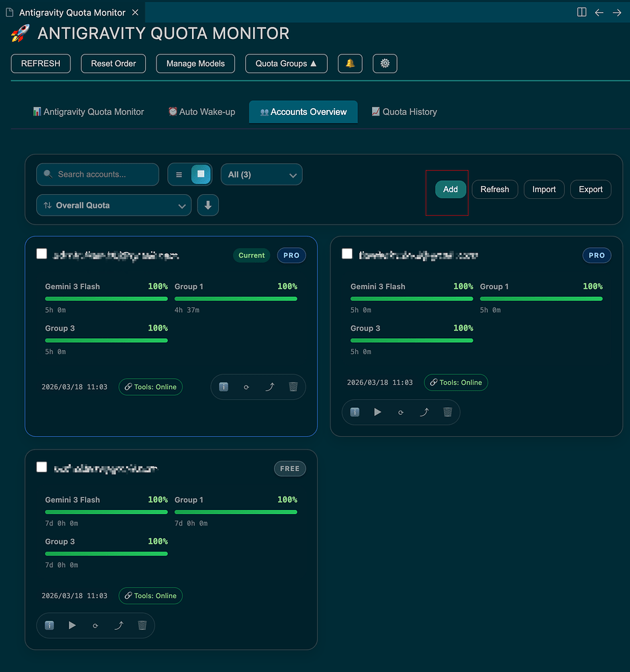Switch to list view layout icon
The height and width of the screenshot is (672, 630).
pos(179,175)
